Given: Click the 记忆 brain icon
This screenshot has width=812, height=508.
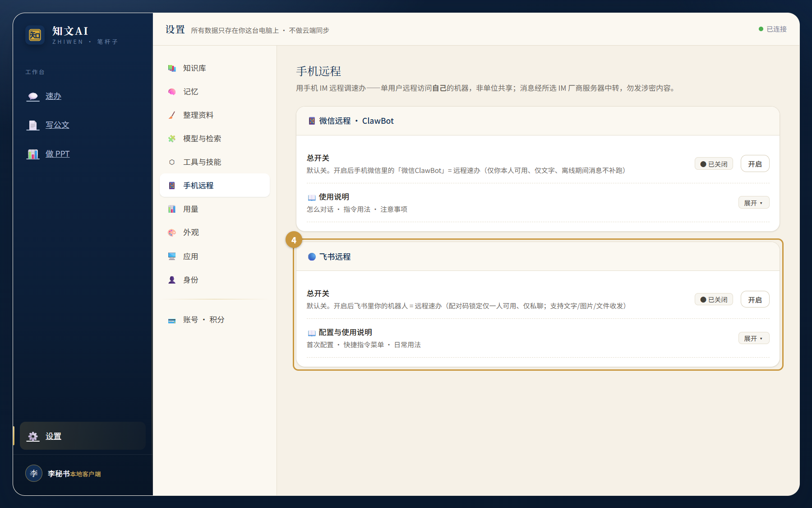Looking at the screenshot, I should click(172, 92).
